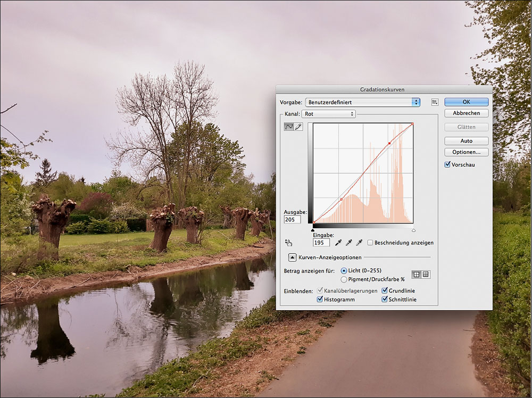Open the Kanal channel dropdown
This screenshot has height=398, width=532.
(328, 114)
